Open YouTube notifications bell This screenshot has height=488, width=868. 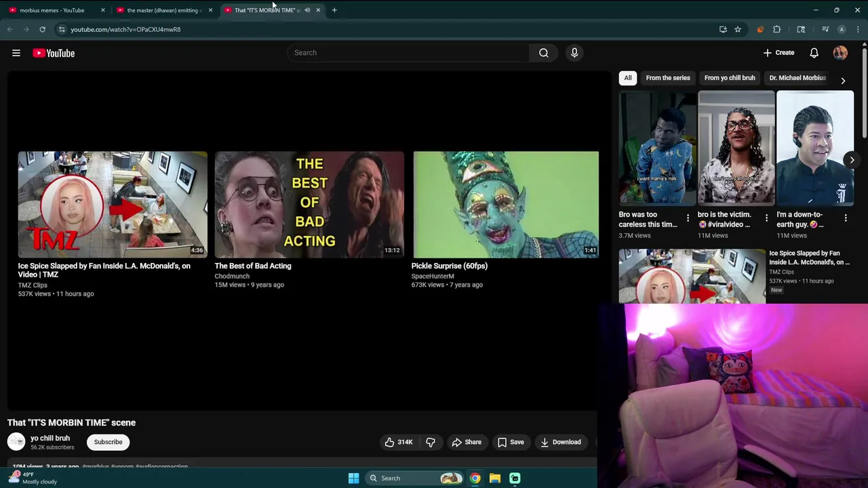click(814, 53)
